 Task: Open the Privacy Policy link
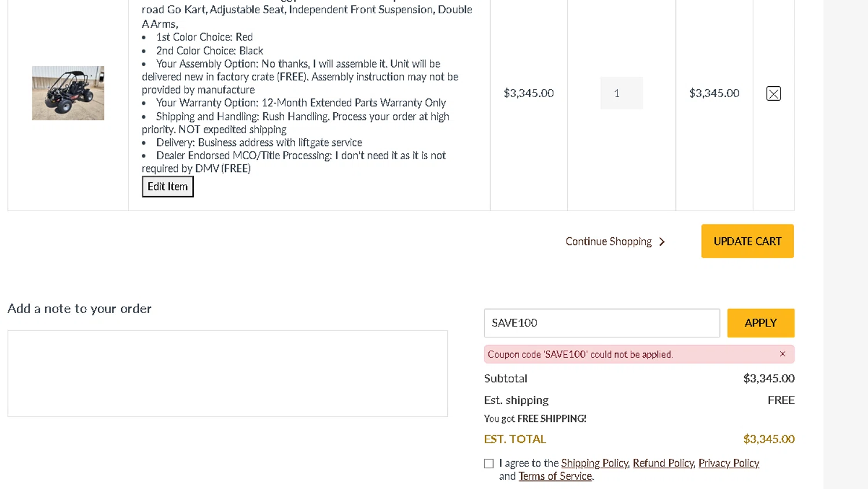click(729, 463)
